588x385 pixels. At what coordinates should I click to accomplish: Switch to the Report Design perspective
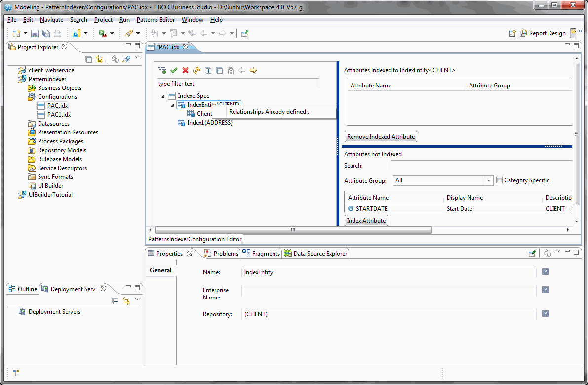point(543,33)
